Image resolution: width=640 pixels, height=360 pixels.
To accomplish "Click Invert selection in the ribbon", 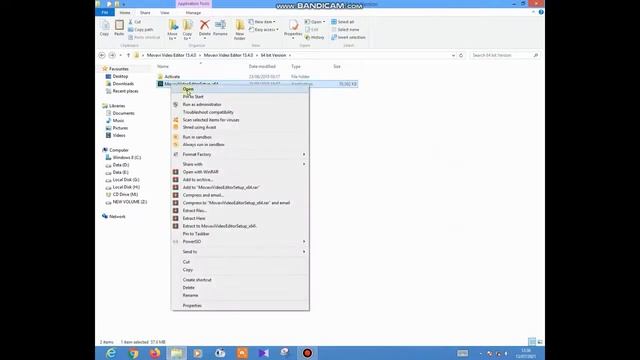I will [x=348, y=37].
